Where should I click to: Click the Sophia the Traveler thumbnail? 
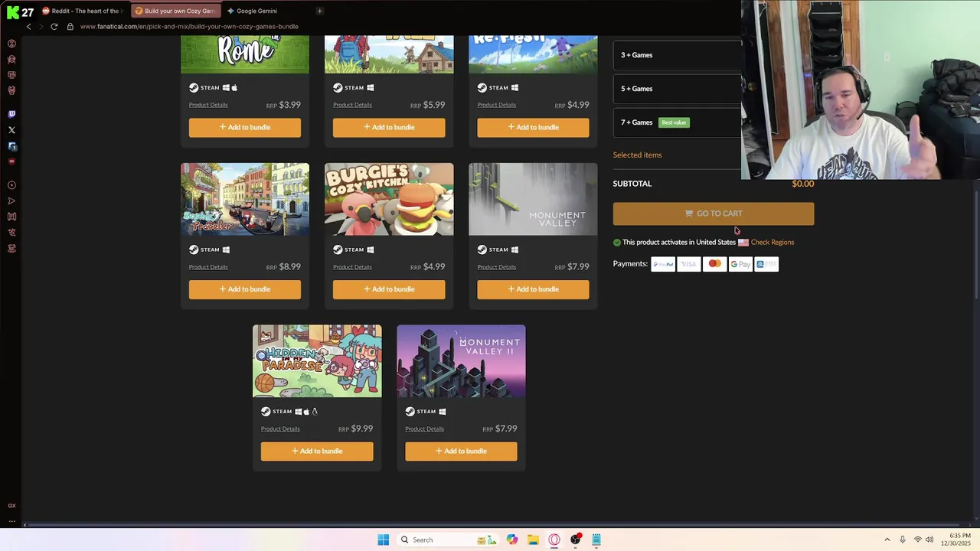(x=245, y=199)
